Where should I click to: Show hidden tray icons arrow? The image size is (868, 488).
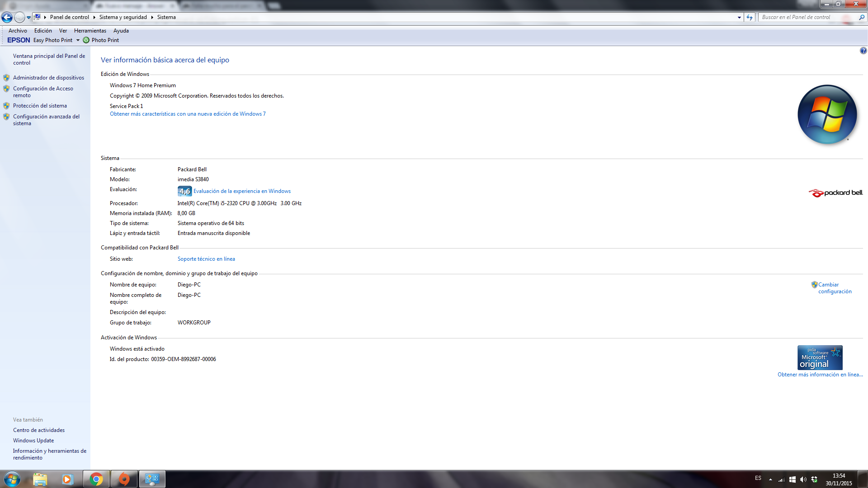pyautogui.click(x=770, y=479)
